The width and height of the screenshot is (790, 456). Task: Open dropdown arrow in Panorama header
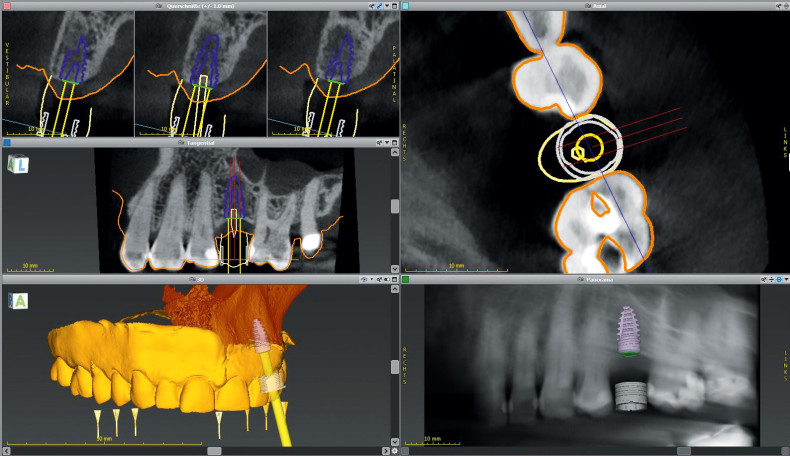click(x=786, y=279)
